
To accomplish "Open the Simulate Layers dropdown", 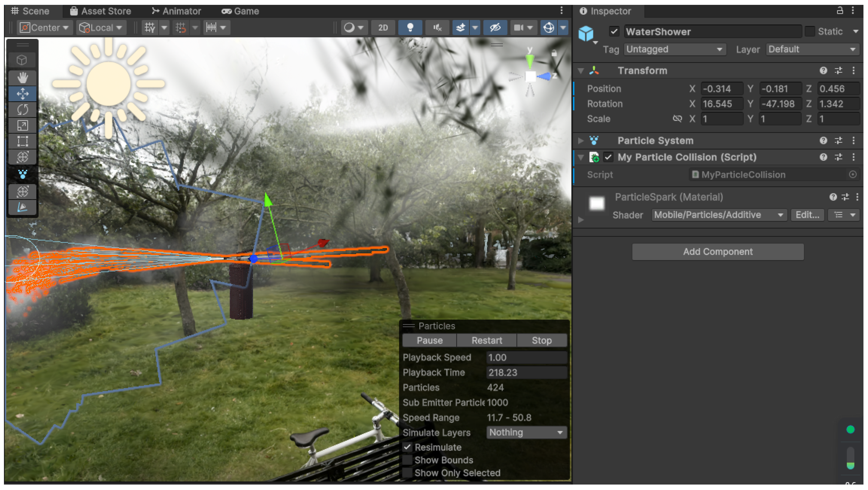I will [x=526, y=432].
